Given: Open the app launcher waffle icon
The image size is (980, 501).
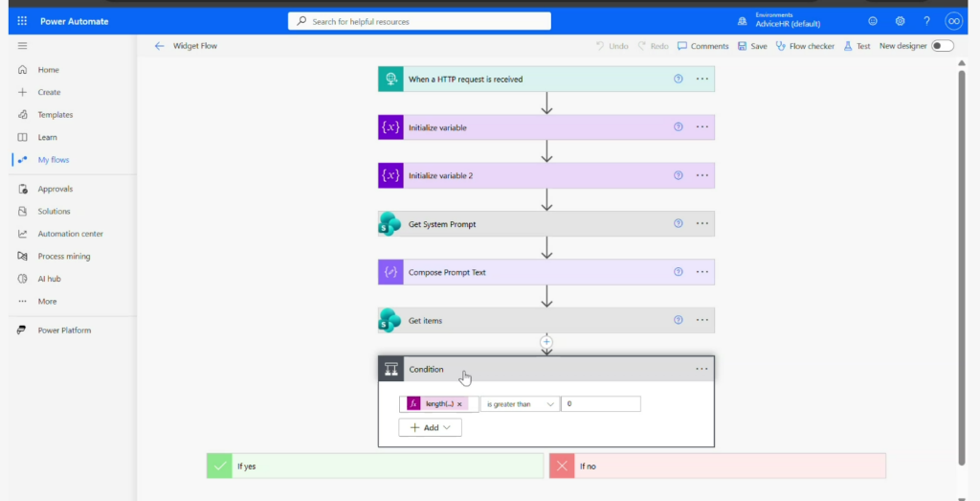Looking at the screenshot, I should [x=23, y=21].
